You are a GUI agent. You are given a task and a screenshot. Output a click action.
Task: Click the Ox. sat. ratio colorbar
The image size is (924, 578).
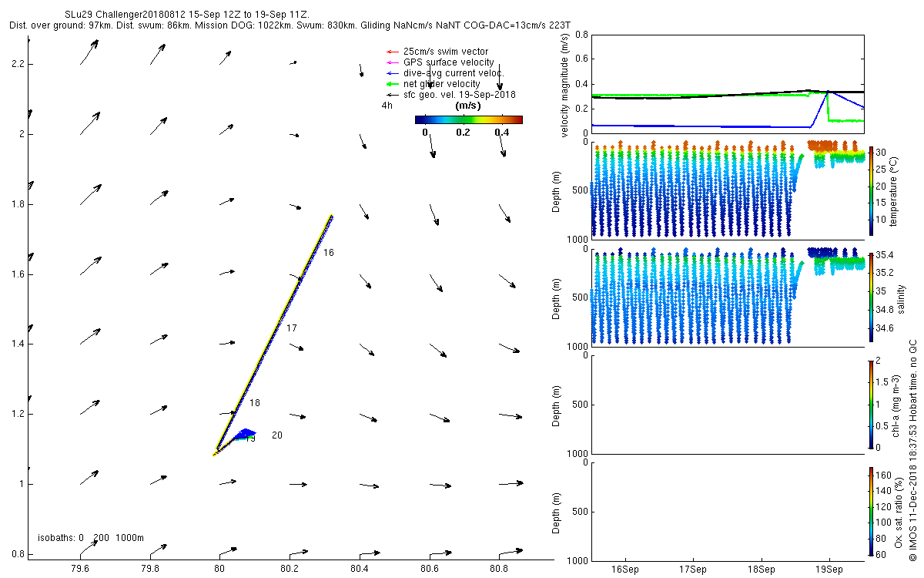(x=871, y=512)
